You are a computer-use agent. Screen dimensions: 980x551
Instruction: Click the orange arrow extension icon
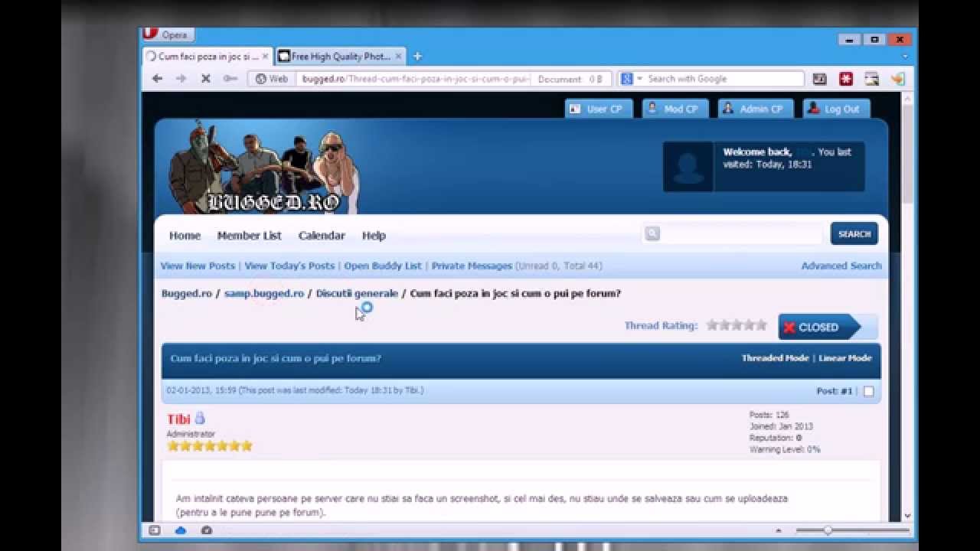pos(897,79)
